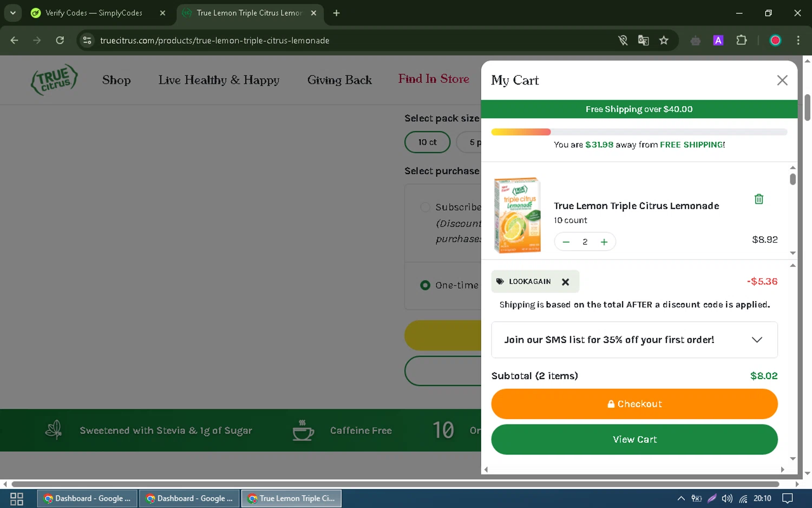The width and height of the screenshot is (812, 508).
Task: Click the True Lemon Triple Citrus Lemonade title
Action: tap(636, 206)
